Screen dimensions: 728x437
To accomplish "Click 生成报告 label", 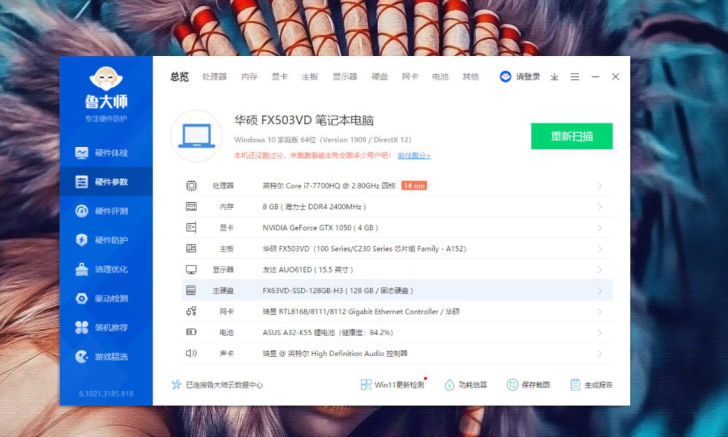I will point(598,385).
